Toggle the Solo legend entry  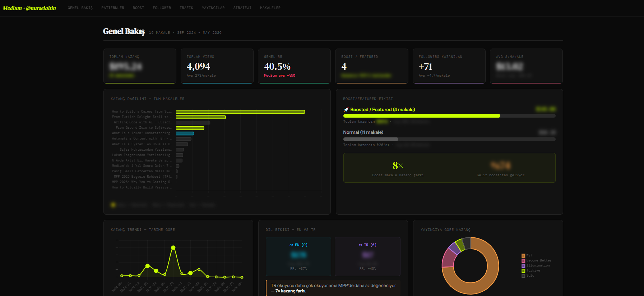point(528,276)
